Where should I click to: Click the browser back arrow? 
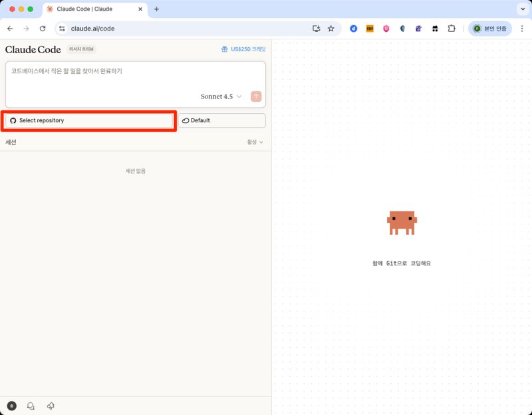[x=10, y=29]
